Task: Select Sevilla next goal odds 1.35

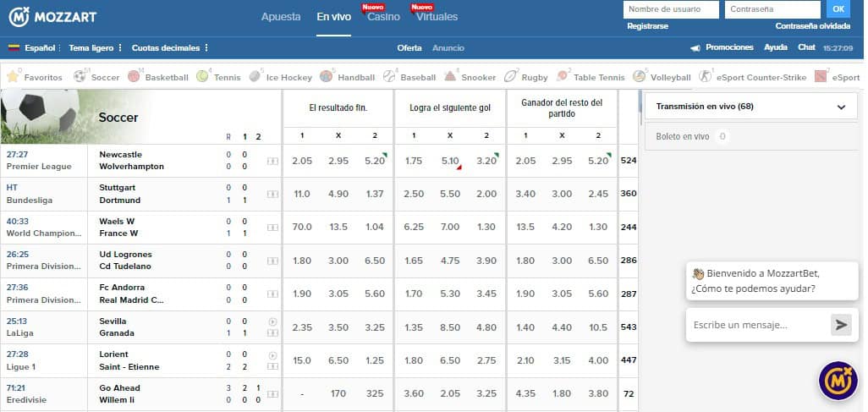Action: coord(414,327)
